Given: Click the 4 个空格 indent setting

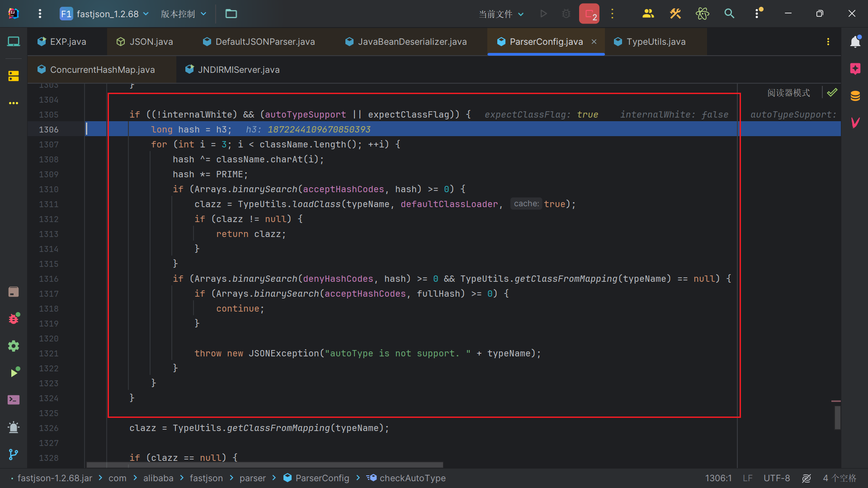Looking at the screenshot, I should (840, 478).
